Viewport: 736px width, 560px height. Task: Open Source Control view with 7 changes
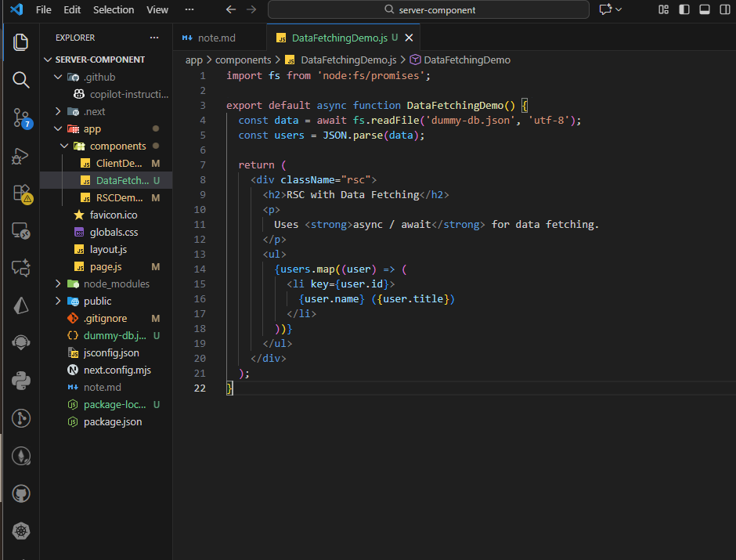pos(21,117)
